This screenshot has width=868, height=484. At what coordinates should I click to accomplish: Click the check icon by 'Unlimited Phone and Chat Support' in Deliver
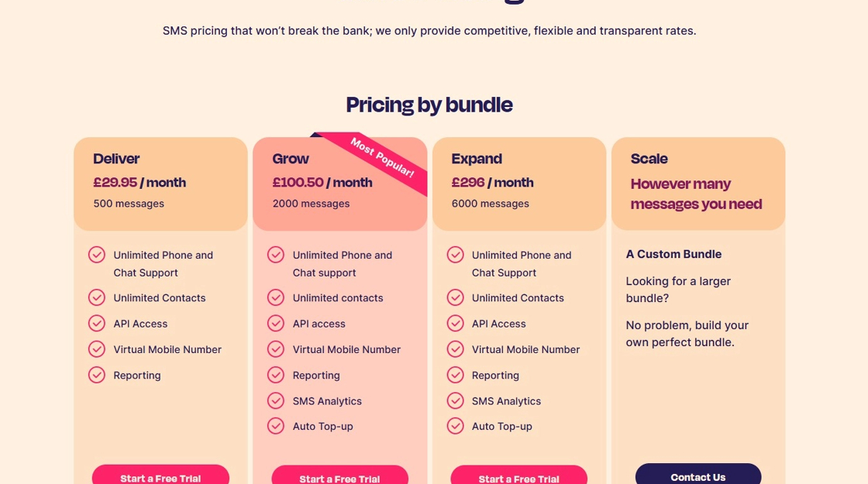(97, 255)
